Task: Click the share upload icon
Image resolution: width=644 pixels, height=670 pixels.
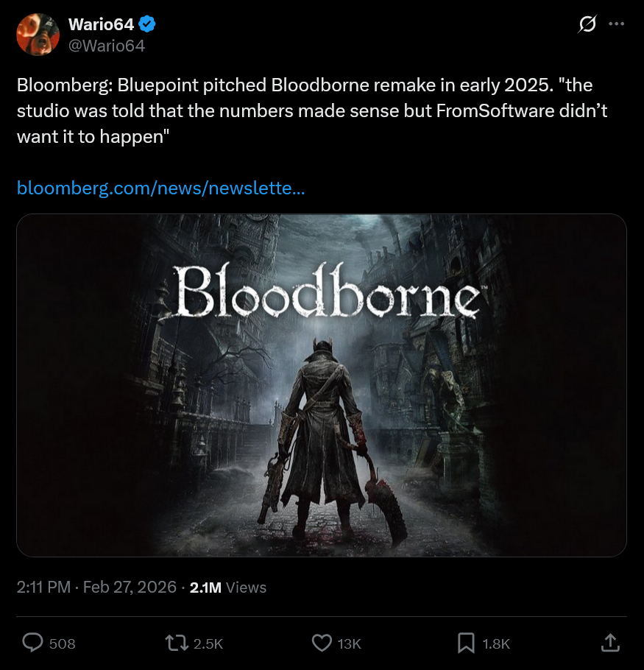Action: point(610,643)
